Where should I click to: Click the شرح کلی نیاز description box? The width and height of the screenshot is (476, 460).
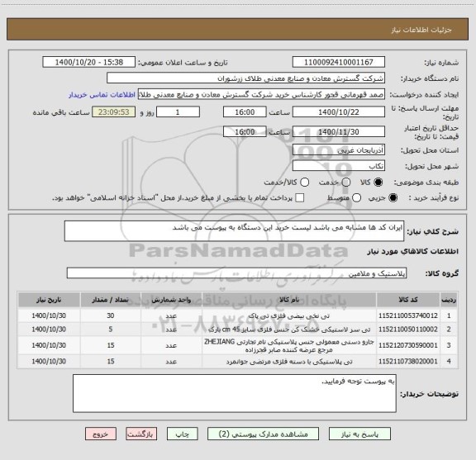click(234, 231)
